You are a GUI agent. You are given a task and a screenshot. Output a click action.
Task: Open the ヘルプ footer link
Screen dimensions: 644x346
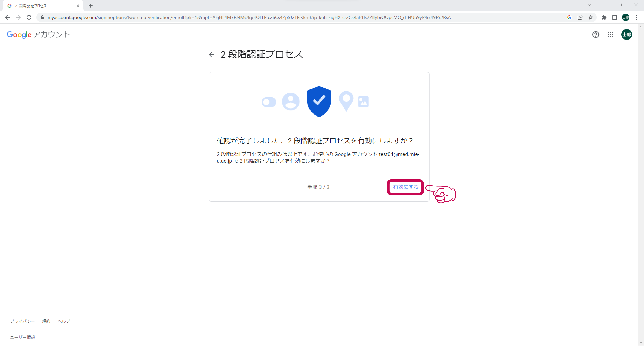click(x=64, y=321)
